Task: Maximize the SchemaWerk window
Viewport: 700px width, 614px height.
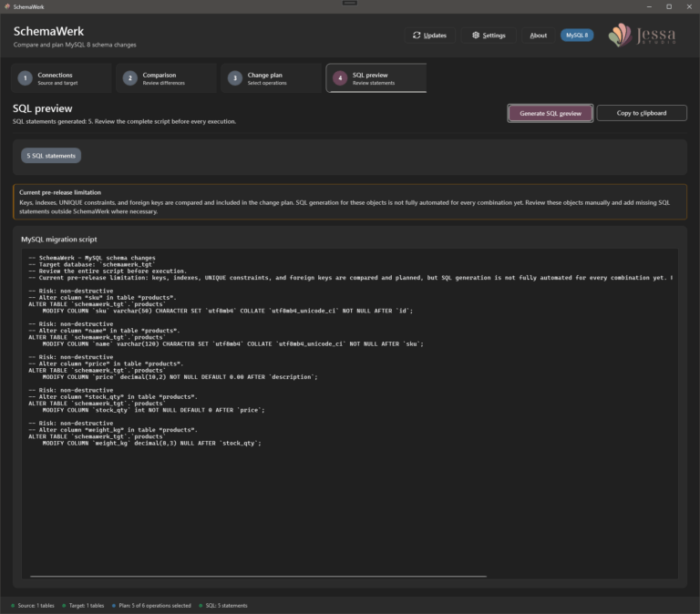Action: (x=669, y=6)
